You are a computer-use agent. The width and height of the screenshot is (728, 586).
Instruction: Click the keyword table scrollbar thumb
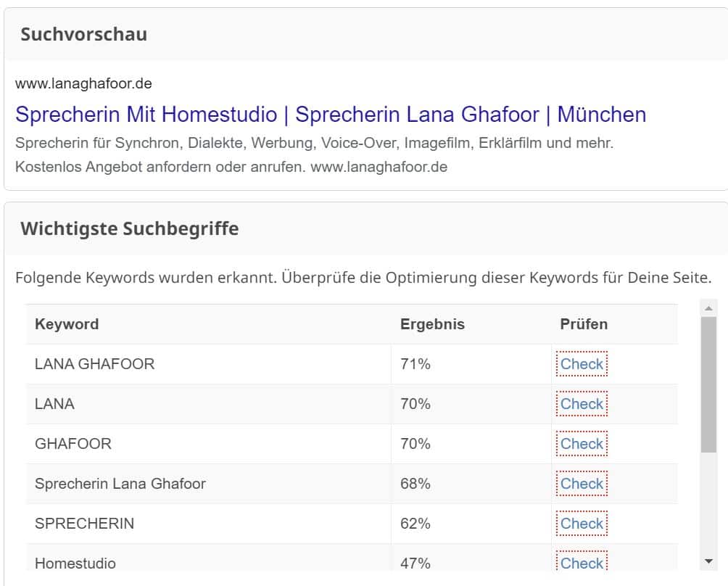708,384
